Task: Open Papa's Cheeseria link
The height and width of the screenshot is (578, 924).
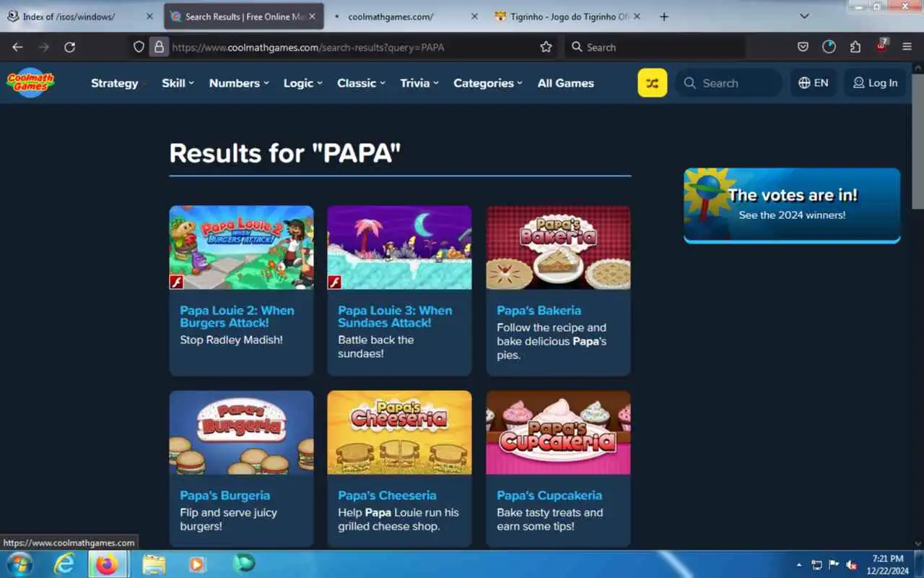Action: (387, 496)
